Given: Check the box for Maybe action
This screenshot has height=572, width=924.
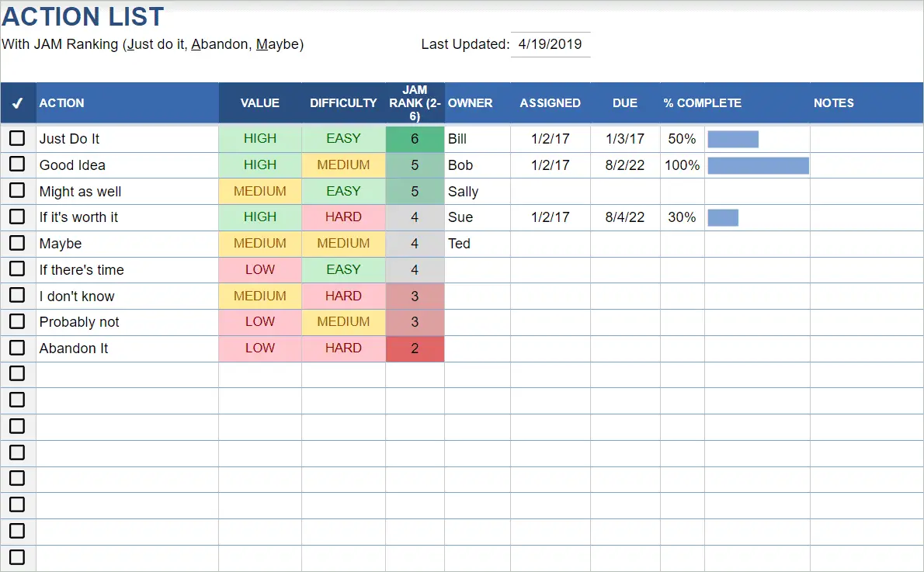Looking at the screenshot, I should 17,243.
